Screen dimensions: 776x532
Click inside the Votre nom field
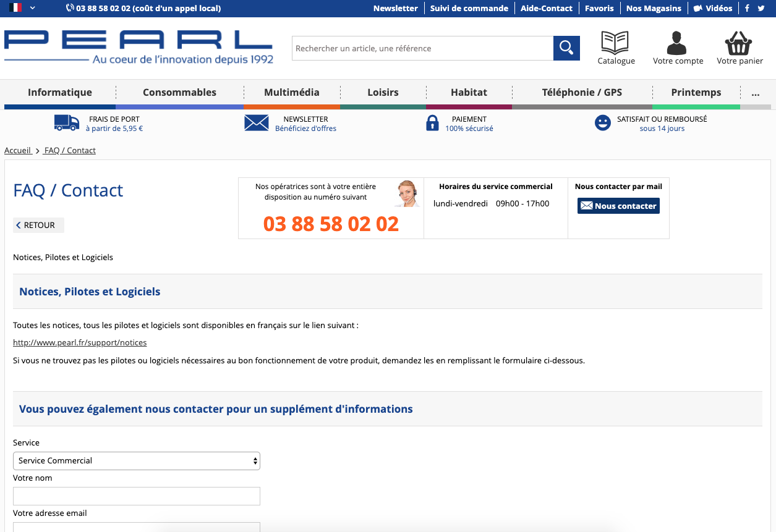point(136,496)
